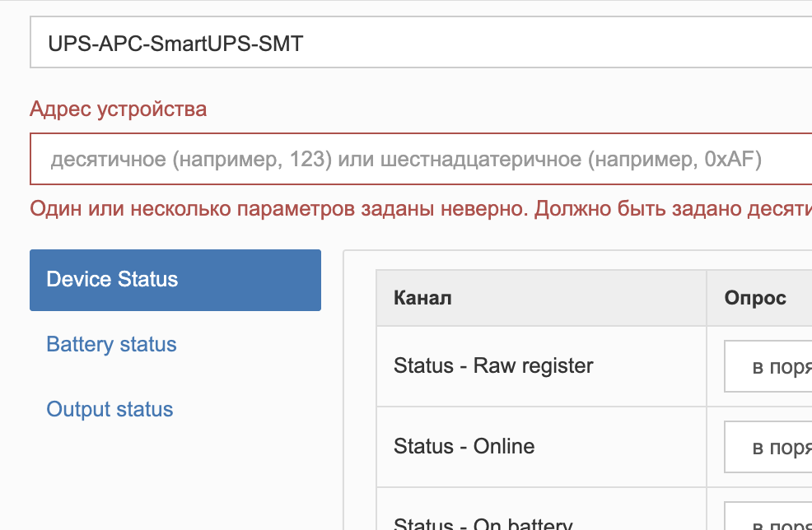
Task: Click the UPS-APC-SmartUPS-SMT device name field
Action: [x=421, y=43]
